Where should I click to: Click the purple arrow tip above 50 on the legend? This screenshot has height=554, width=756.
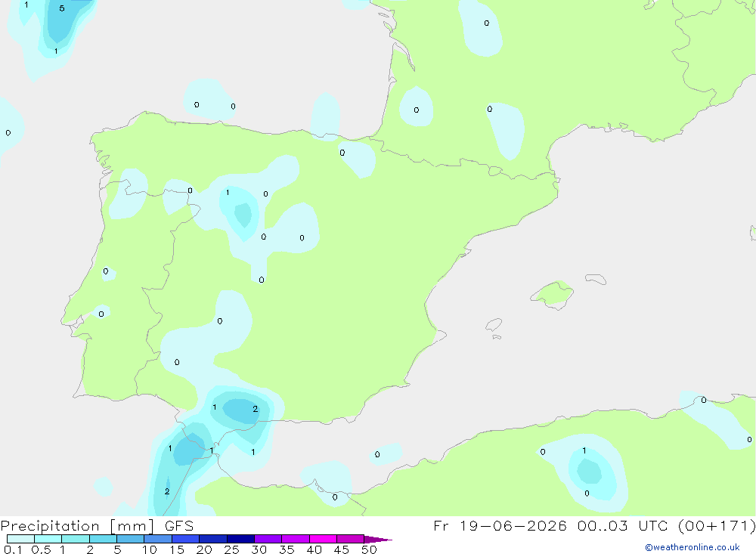pyautogui.click(x=378, y=539)
